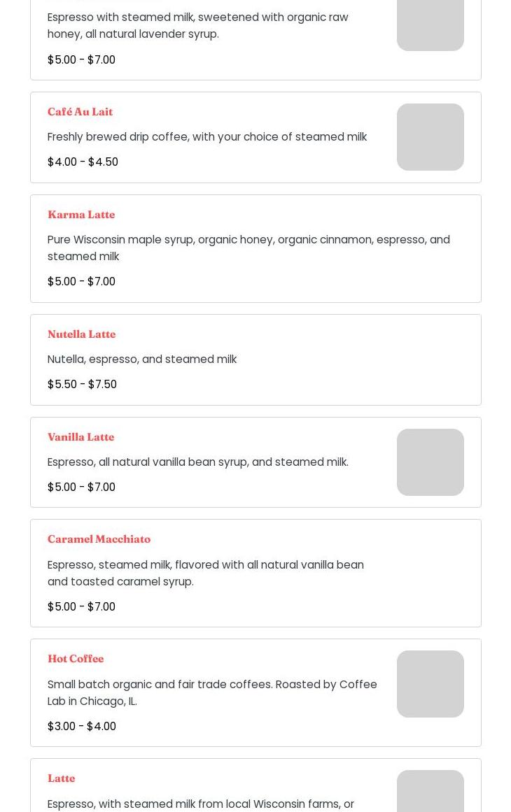Click the $4.00 - $4.50 price

[83, 162]
